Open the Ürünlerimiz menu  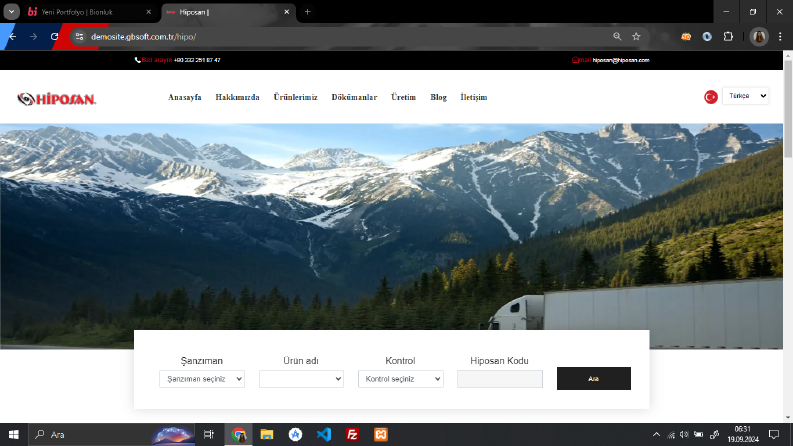[x=295, y=97]
